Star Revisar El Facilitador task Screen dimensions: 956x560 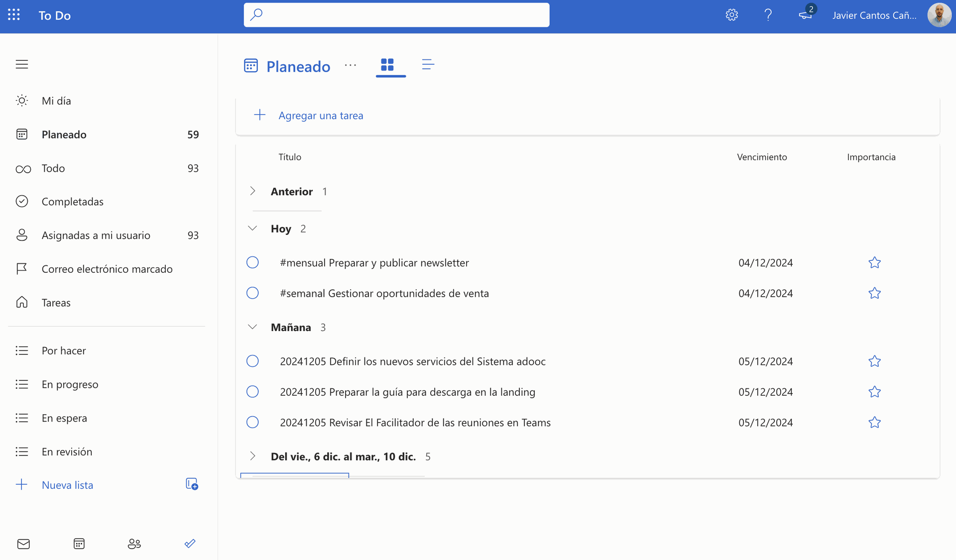874,422
